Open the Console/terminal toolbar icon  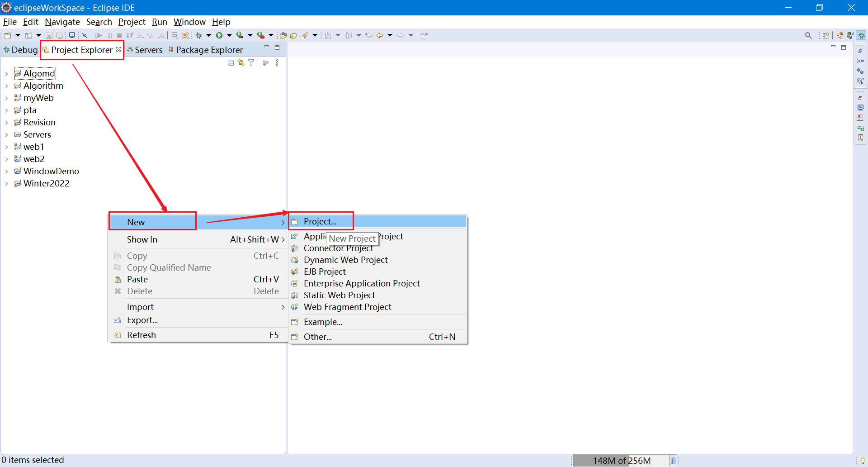pos(72,35)
